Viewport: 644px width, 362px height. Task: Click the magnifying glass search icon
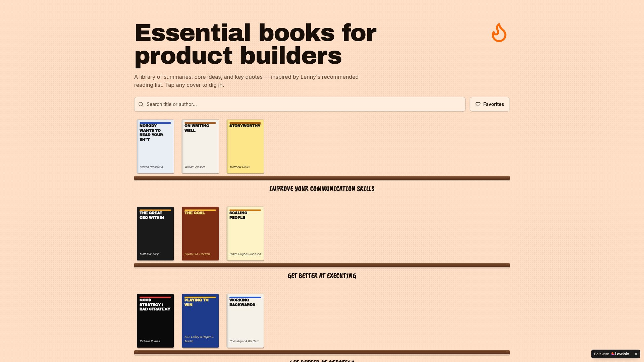(x=141, y=104)
